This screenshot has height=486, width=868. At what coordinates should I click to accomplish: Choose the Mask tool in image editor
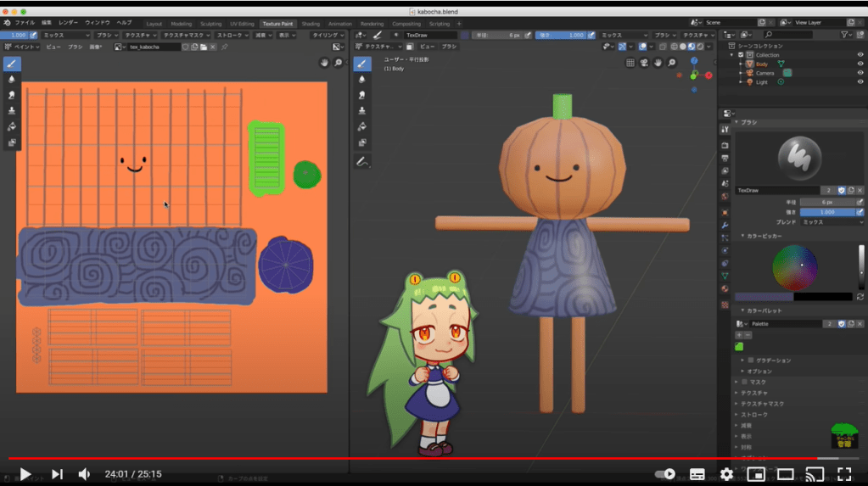[x=12, y=142]
